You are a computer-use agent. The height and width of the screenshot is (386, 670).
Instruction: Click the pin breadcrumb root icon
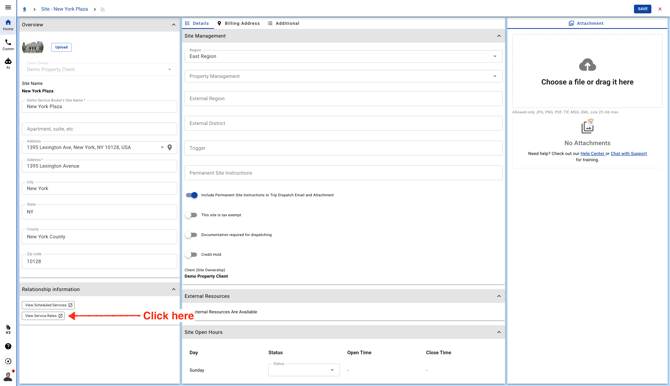tap(24, 9)
